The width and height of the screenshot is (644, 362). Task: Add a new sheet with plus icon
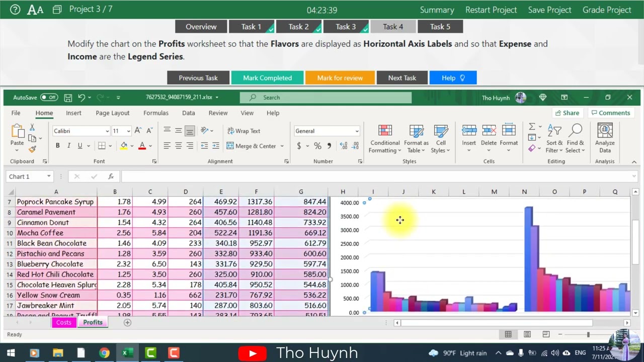tap(127, 323)
